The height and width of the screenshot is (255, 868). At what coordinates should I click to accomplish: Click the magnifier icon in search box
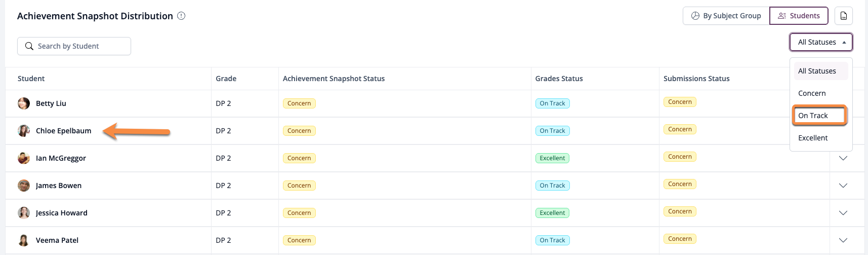[29, 46]
